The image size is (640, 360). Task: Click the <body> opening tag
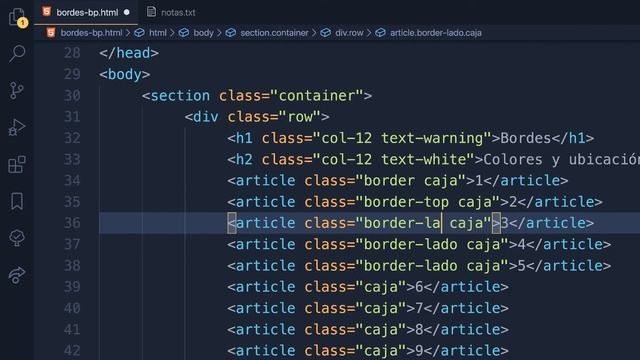click(x=125, y=74)
